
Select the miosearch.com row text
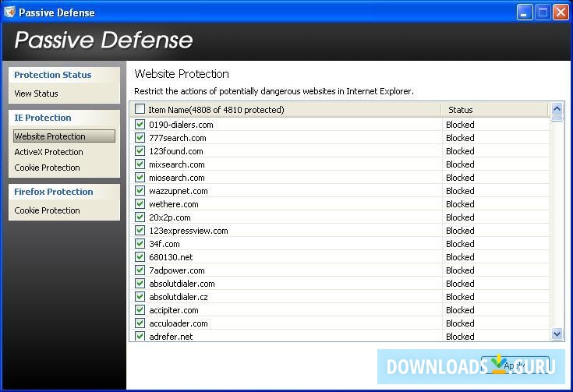pos(176,178)
